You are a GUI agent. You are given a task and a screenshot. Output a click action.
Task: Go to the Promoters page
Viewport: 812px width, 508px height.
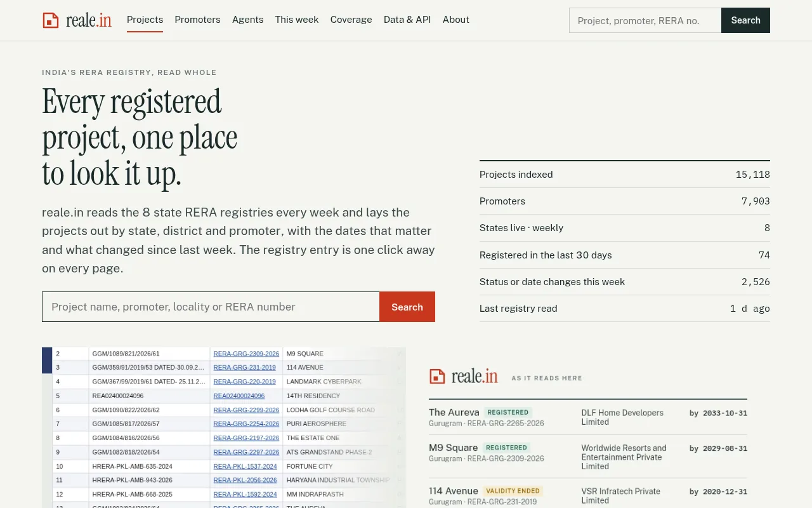pos(197,20)
